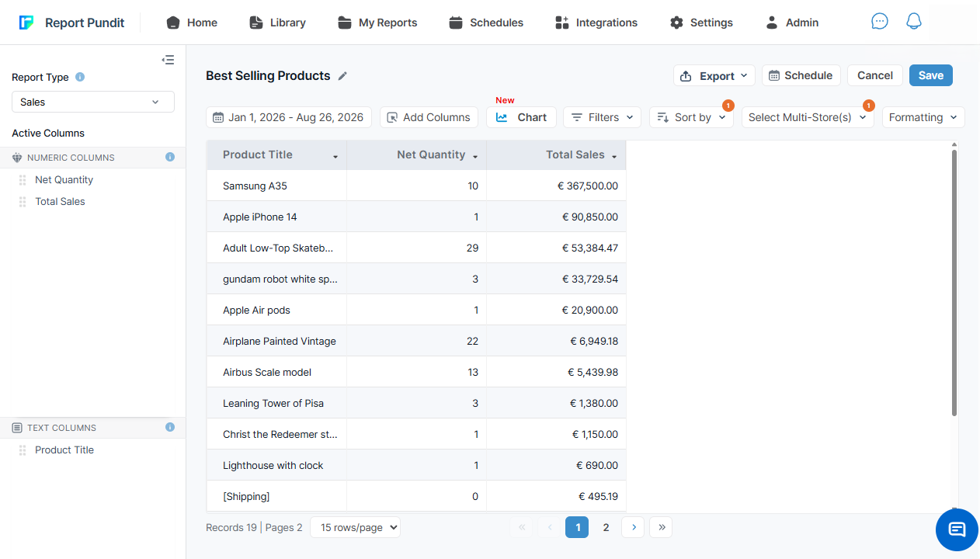This screenshot has width=980, height=559.
Task: Open notifications bell icon
Action: (x=914, y=22)
